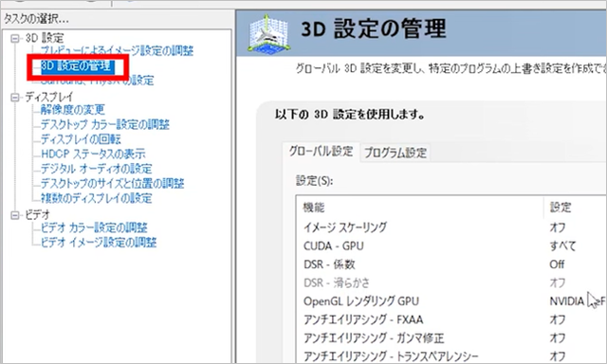607x364 pixels.
Task: Click the 3D settings cube header icon
Action: (269, 34)
